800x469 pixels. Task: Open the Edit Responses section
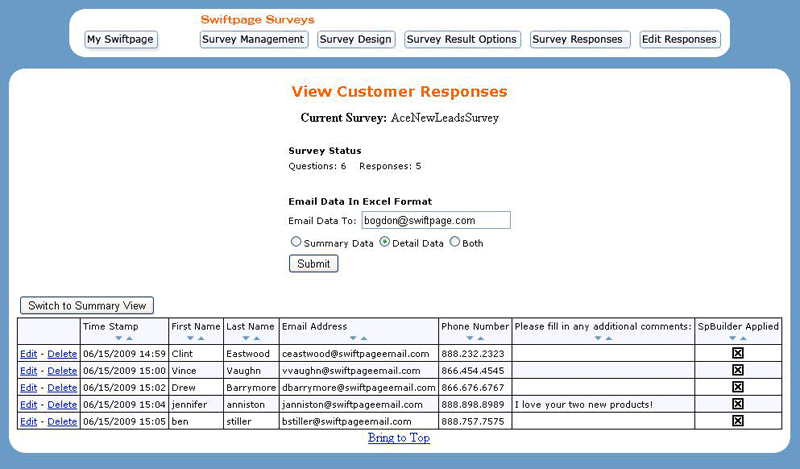pos(680,39)
